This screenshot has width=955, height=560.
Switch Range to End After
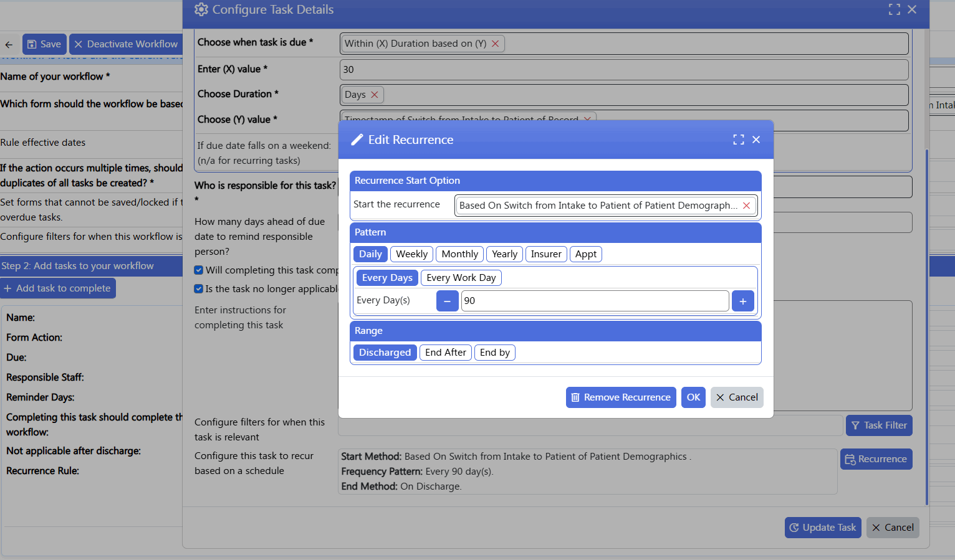pyautogui.click(x=445, y=352)
